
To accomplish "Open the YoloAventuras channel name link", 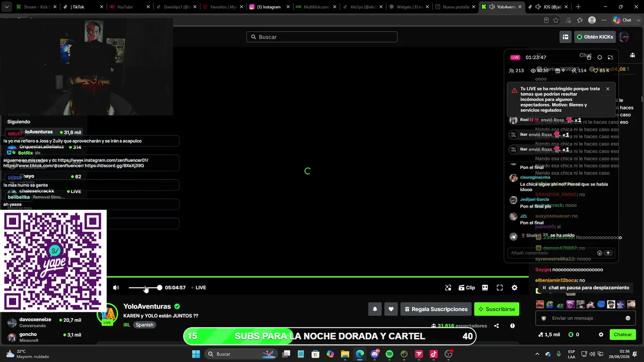I will point(147,306).
